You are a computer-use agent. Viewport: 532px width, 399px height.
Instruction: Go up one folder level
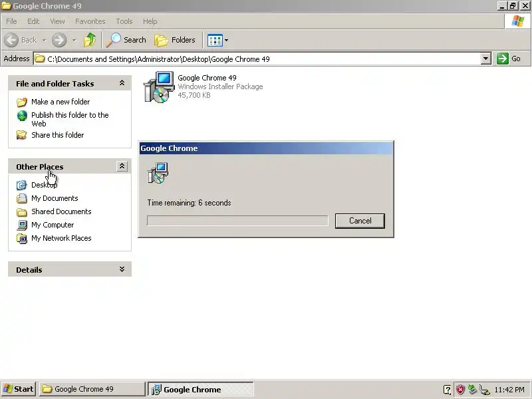pos(90,40)
